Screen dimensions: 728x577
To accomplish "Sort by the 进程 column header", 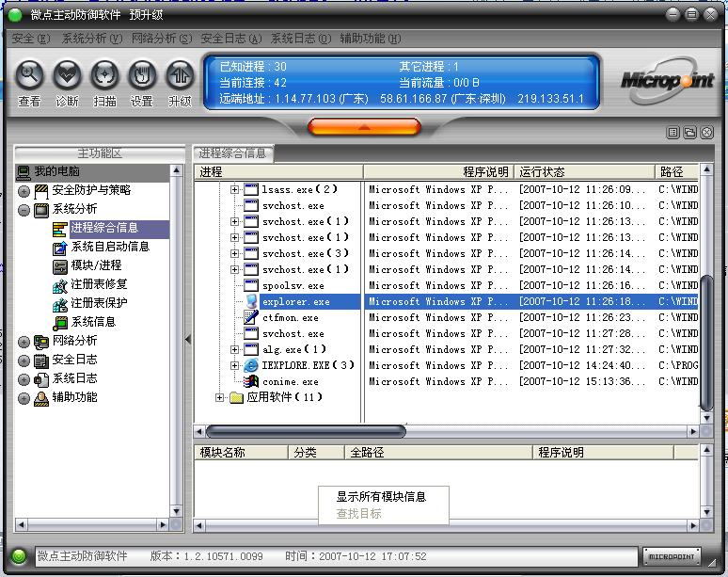I will tap(278, 172).
